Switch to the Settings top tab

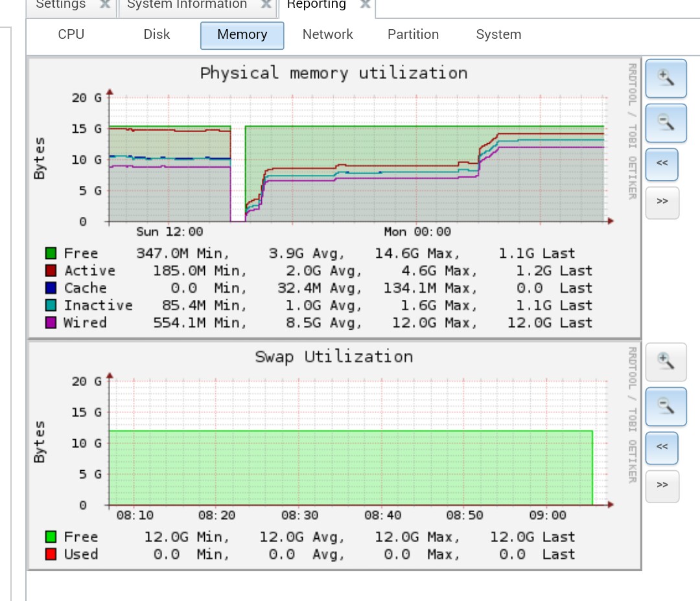pyautogui.click(x=61, y=5)
